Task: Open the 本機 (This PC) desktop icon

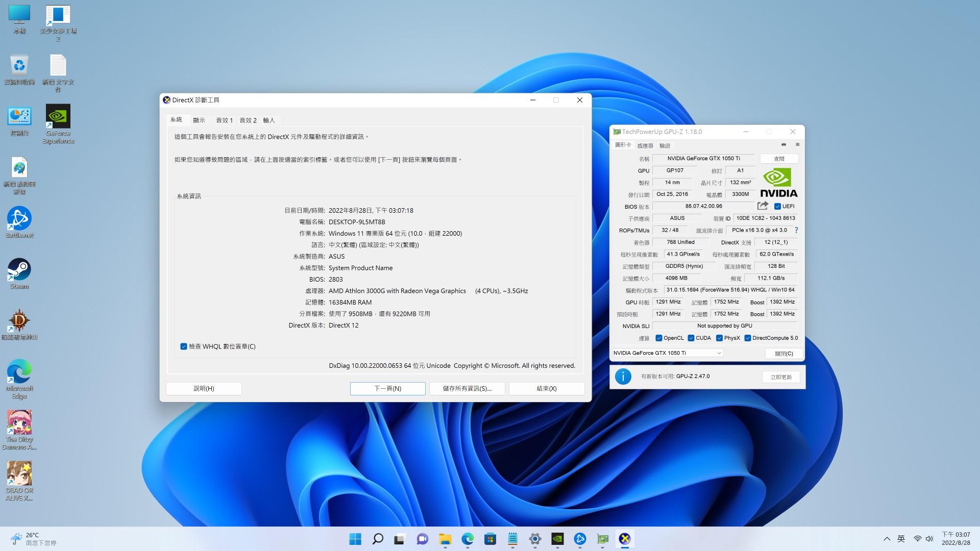Action: [19, 19]
